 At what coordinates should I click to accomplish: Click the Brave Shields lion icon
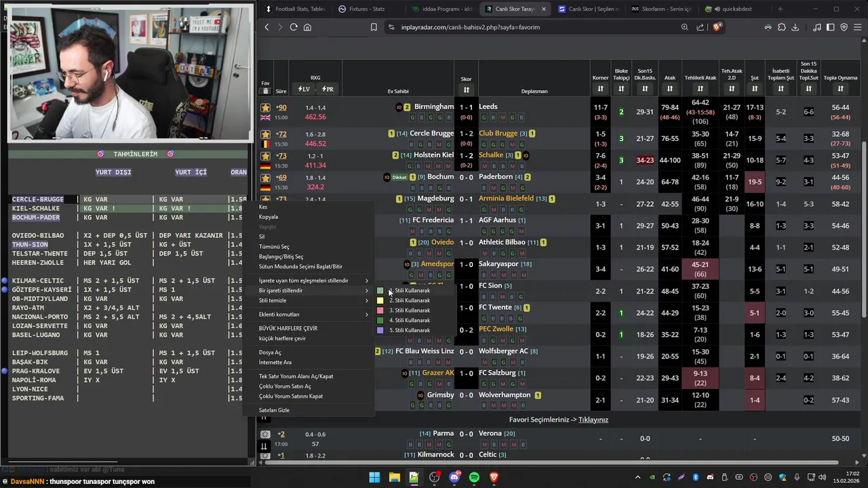click(x=717, y=27)
